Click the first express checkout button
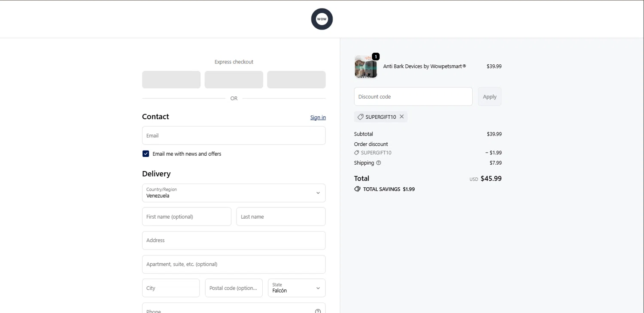Viewport: 644px width, 313px height. [x=171, y=80]
